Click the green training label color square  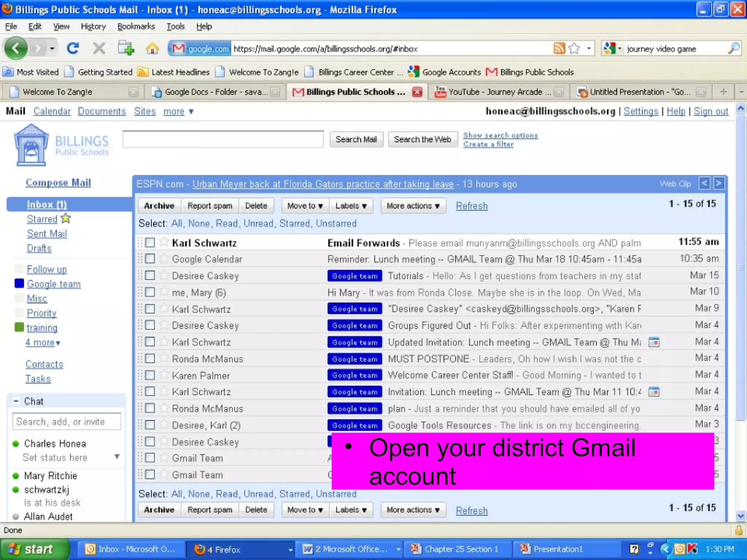pyautogui.click(x=19, y=327)
